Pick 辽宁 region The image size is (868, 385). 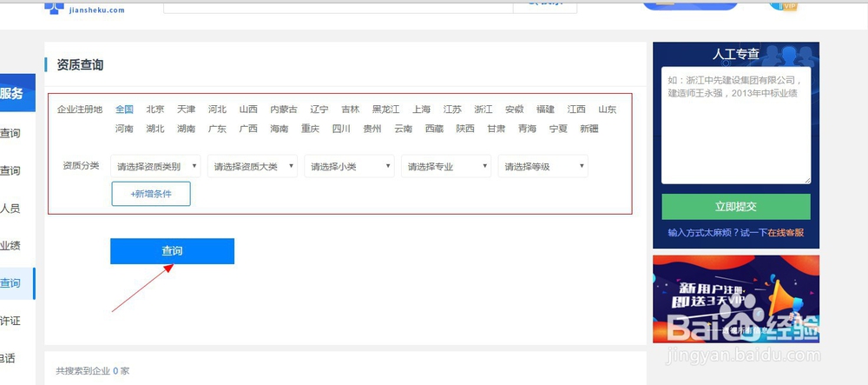coord(319,110)
